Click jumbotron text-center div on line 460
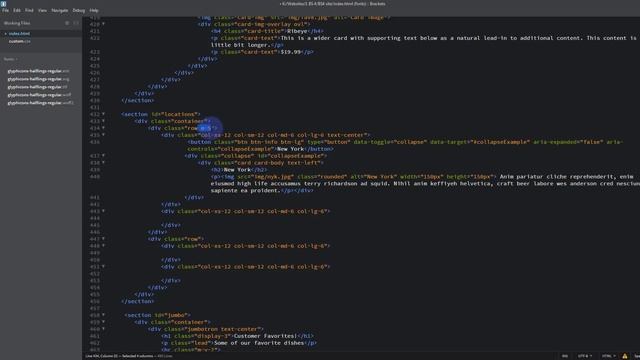Image resolution: width=640 pixels, height=360 pixels. pos(206,329)
